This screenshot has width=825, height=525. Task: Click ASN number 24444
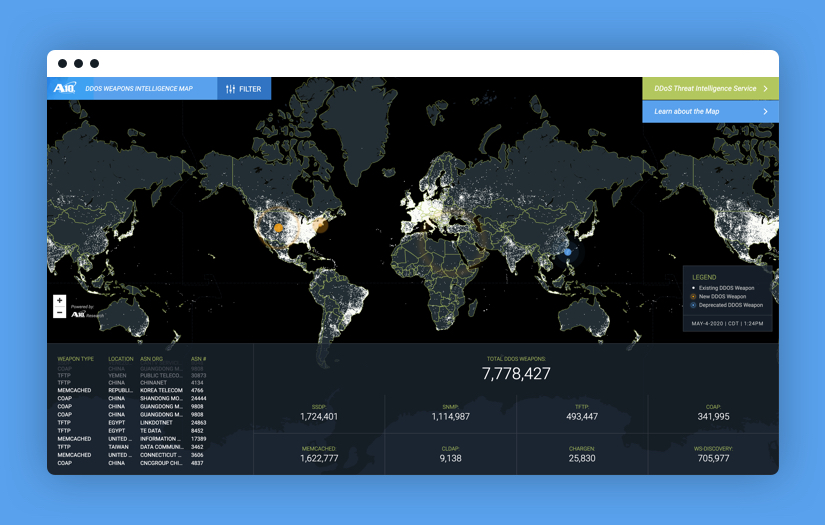point(198,398)
